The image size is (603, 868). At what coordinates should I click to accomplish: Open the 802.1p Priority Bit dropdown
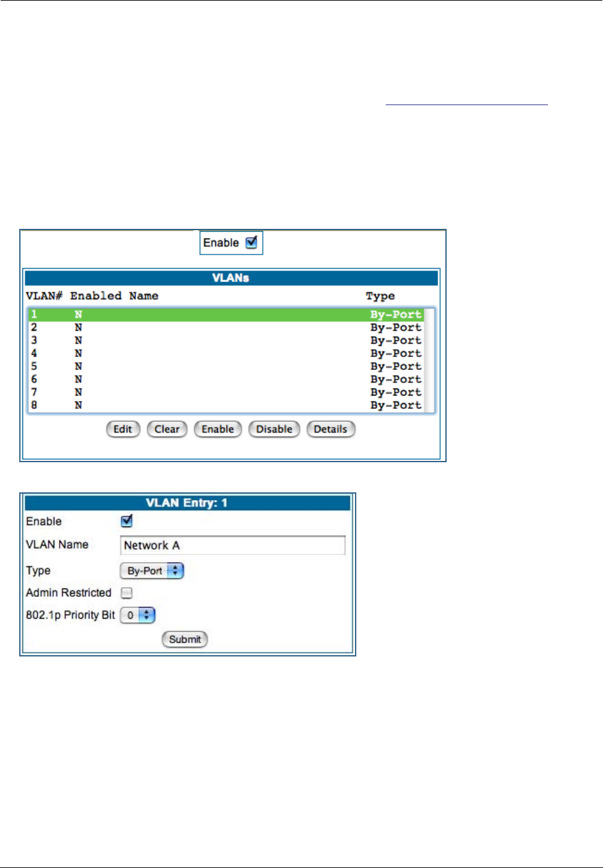pyautogui.click(x=138, y=615)
